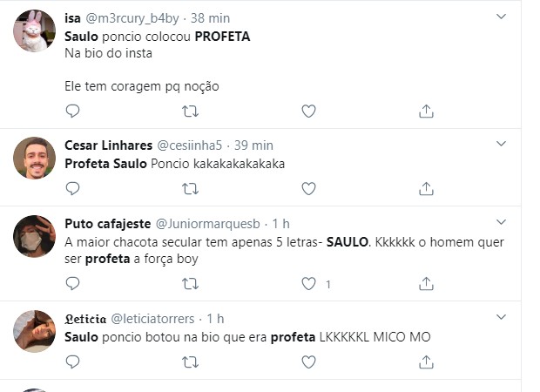Open more options on isa's tweet
The width and height of the screenshot is (540, 392).
pyautogui.click(x=501, y=17)
